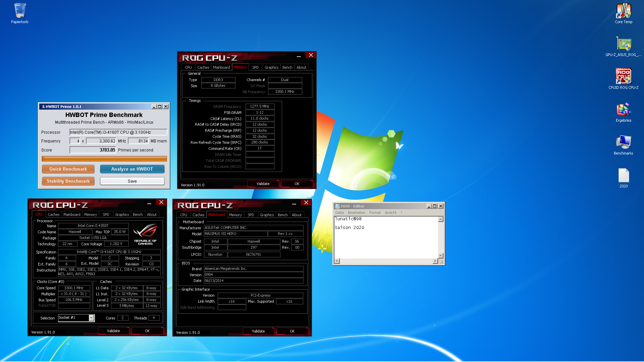Open the CPUID ROG CPU-Z desktop icon
Screen dimensions: 644x362
coord(624,79)
